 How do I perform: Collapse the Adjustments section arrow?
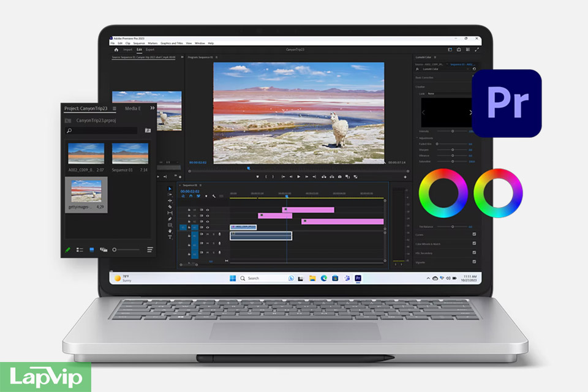417,138
